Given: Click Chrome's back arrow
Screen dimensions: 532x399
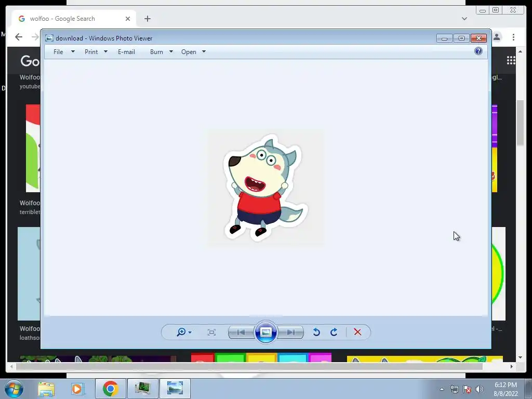Looking at the screenshot, I should (19, 37).
